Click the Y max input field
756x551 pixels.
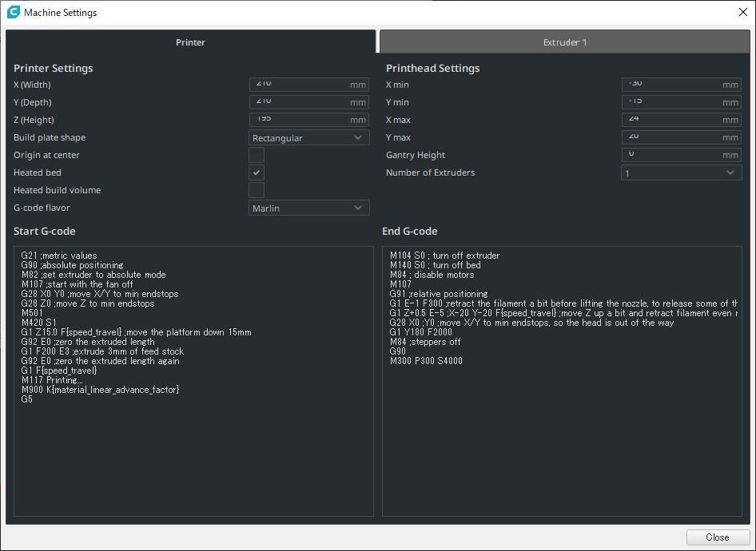pyautogui.click(x=681, y=137)
